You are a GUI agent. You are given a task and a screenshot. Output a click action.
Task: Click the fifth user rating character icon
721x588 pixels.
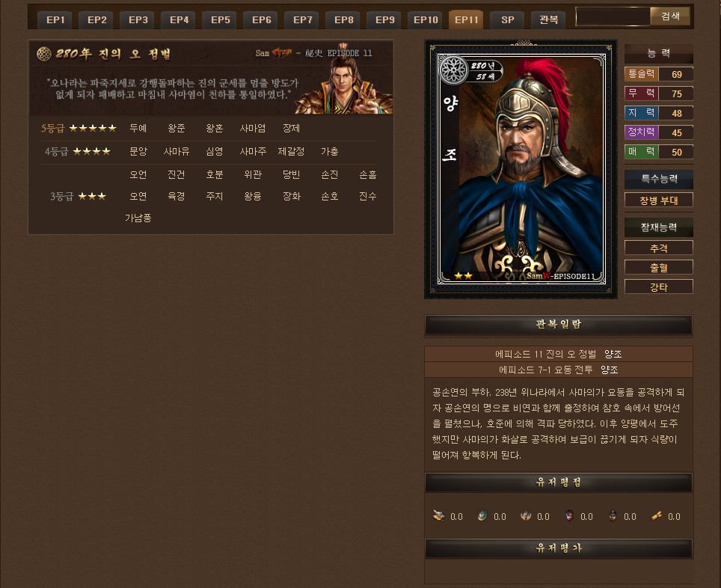(613, 515)
